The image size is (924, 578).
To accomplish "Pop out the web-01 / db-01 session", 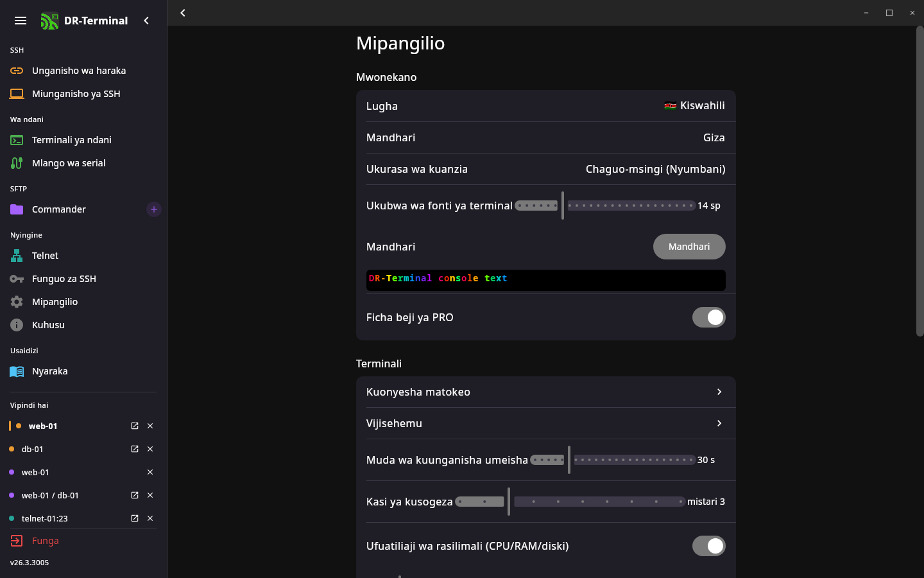I will pyautogui.click(x=135, y=495).
